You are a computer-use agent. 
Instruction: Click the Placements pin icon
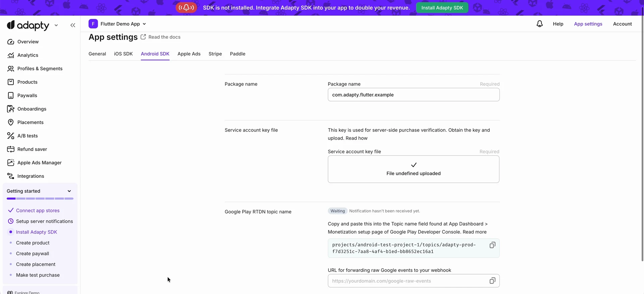pos(11,122)
